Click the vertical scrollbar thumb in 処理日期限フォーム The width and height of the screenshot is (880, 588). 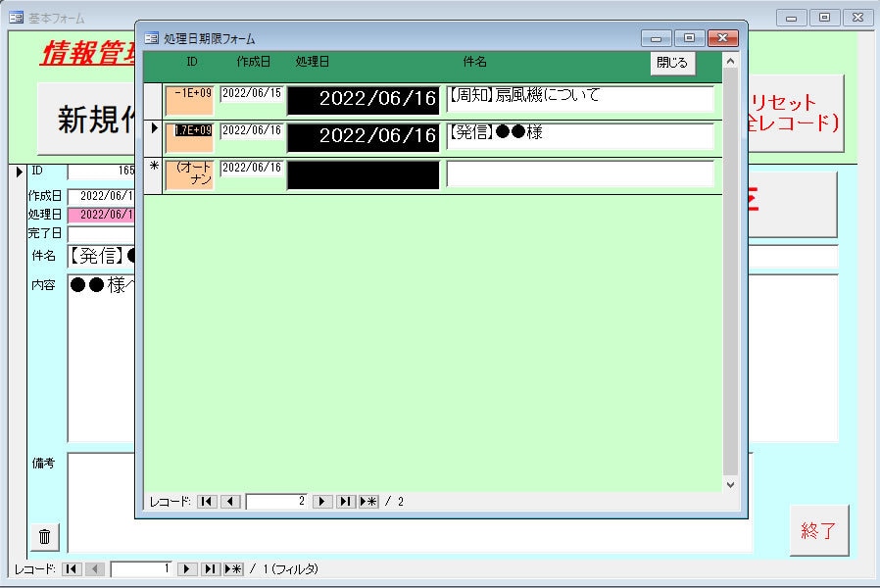pos(730,271)
